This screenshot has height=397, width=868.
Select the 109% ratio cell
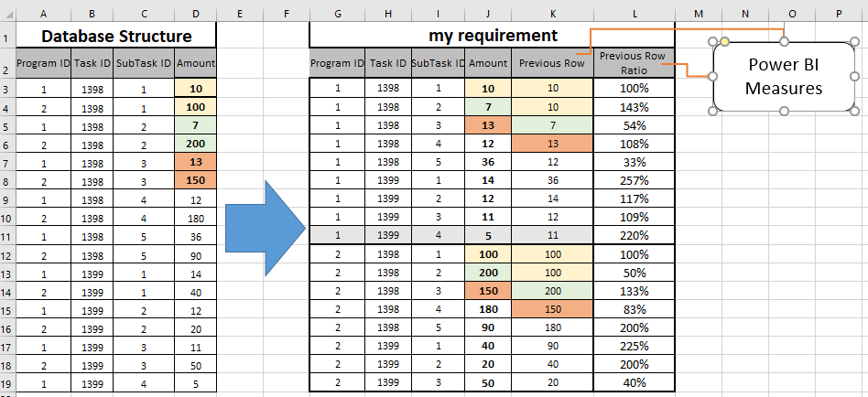point(635,218)
